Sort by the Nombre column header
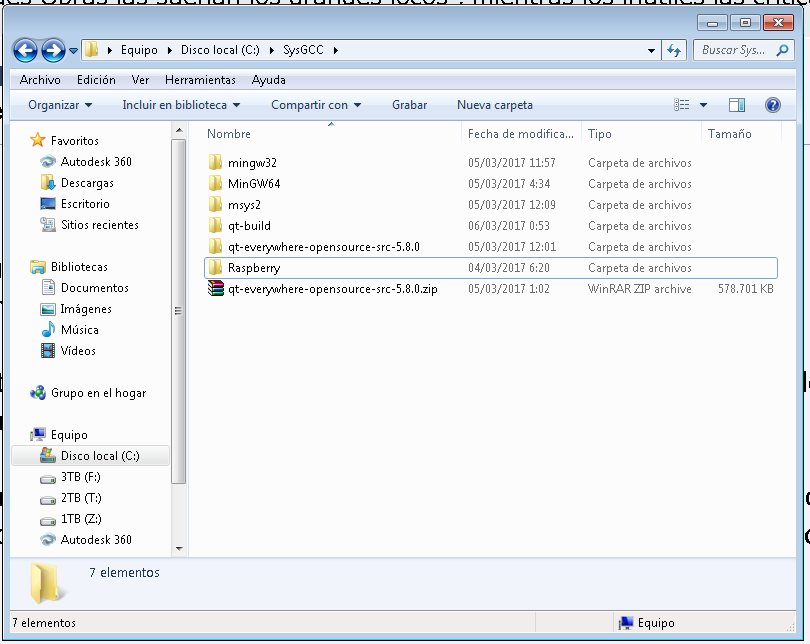Viewport: 810px width, 644px height. click(x=229, y=134)
